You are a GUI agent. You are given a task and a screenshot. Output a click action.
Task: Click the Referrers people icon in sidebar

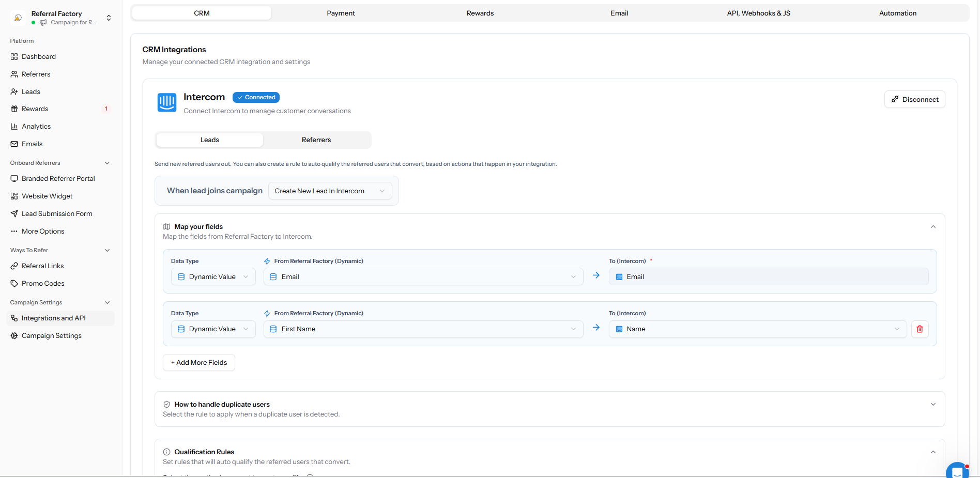click(14, 74)
